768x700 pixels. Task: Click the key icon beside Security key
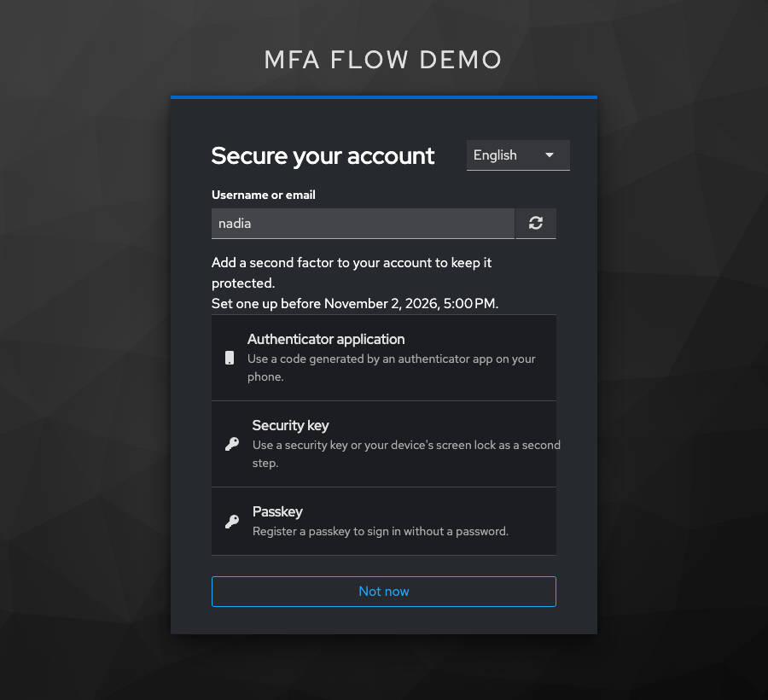pos(231,444)
